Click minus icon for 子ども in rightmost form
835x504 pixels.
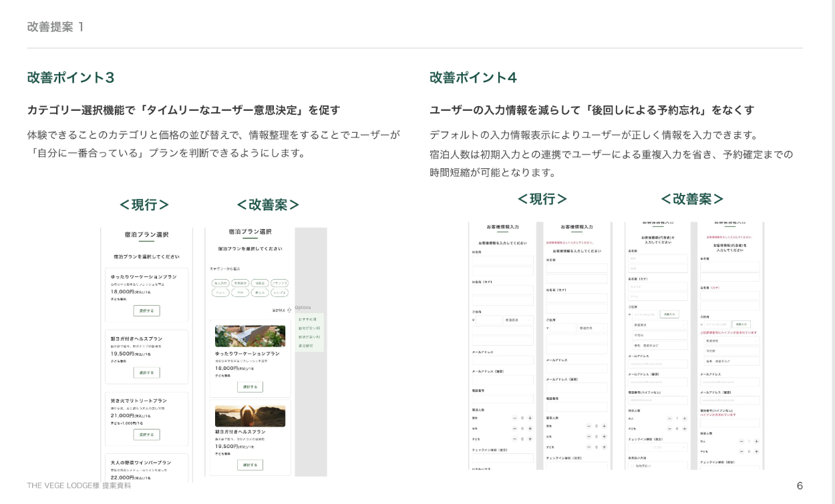tap(741, 451)
